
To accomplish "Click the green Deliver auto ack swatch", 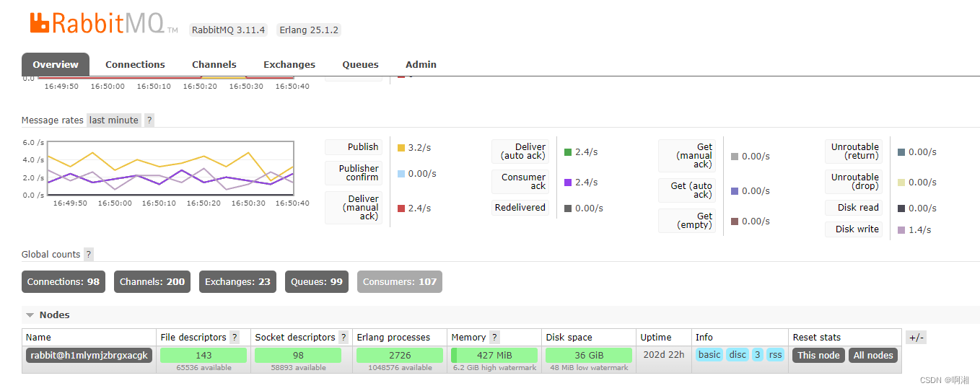I will pyautogui.click(x=568, y=152).
